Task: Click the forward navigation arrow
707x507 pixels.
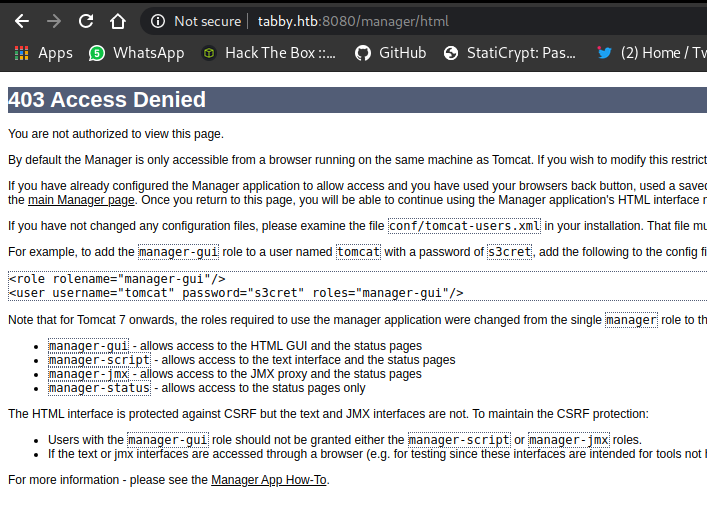Action: click(x=54, y=21)
